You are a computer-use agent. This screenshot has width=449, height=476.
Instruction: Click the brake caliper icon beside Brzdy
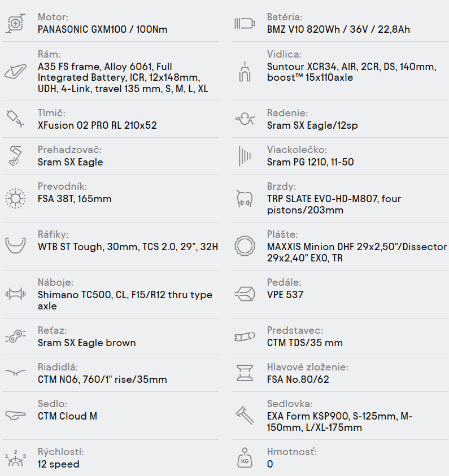pos(245,198)
